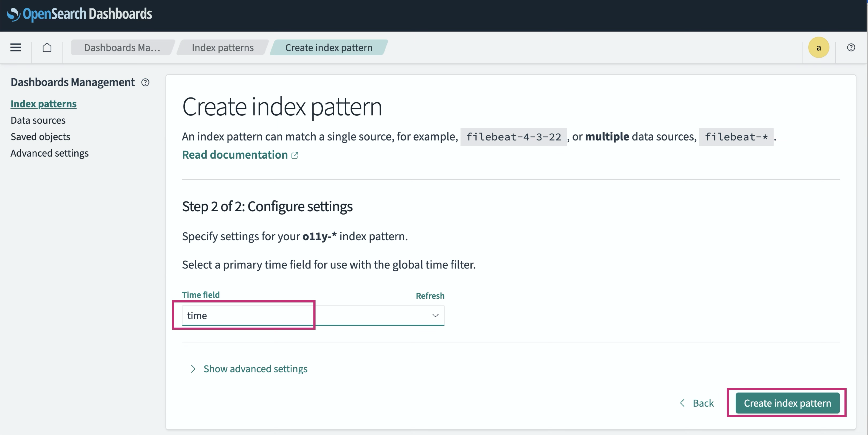Open Index patterns in the sidebar

44,104
